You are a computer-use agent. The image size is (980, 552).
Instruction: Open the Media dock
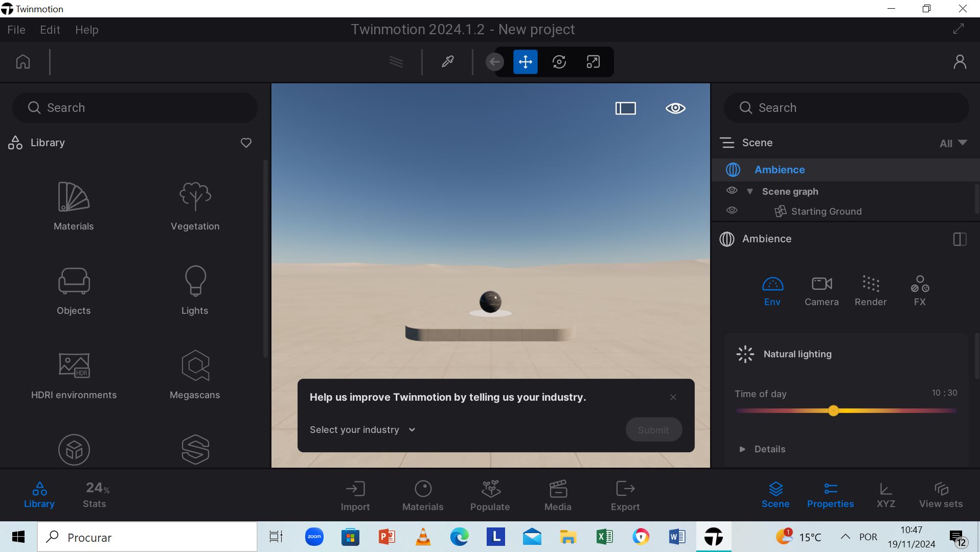[558, 496]
